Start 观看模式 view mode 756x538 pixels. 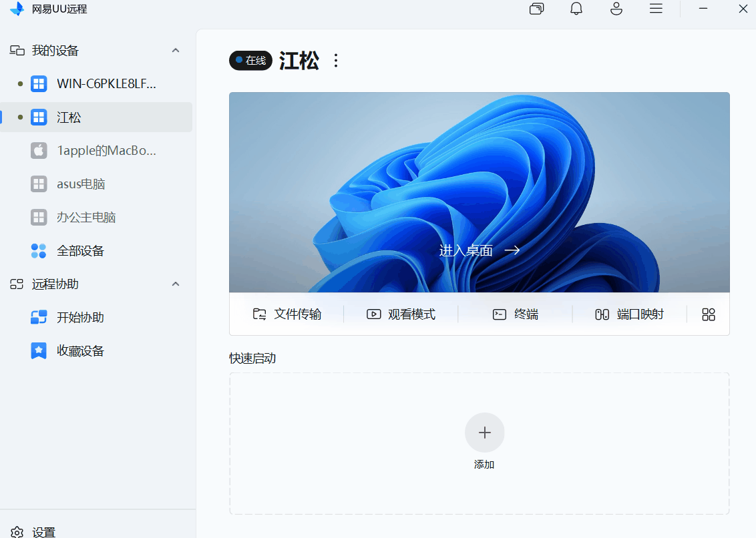click(x=401, y=314)
